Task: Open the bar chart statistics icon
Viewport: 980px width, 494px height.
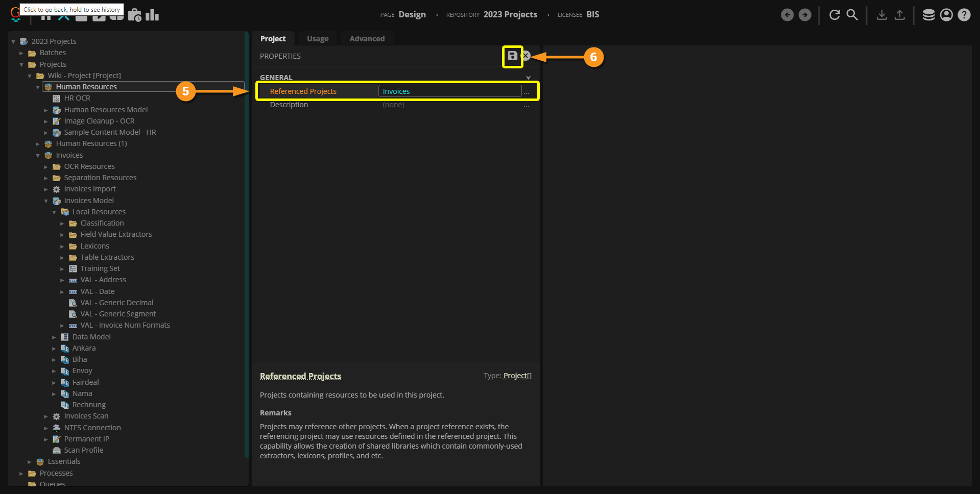Action: pos(152,15)
